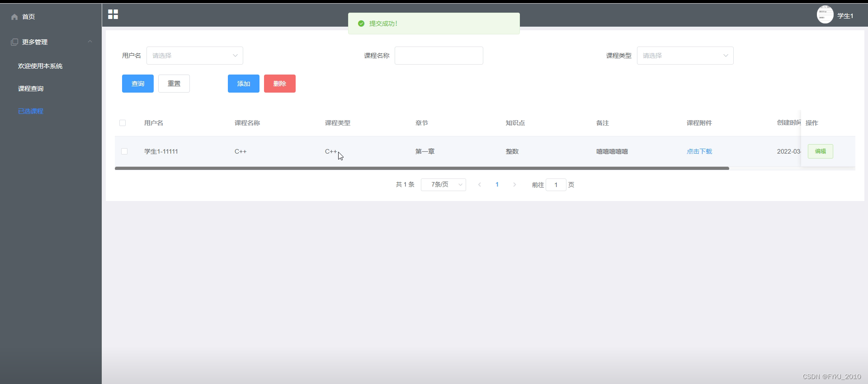
Task: Click the 更多管理 menu icon
Action: pyautogui.click(x=14, y=42)
